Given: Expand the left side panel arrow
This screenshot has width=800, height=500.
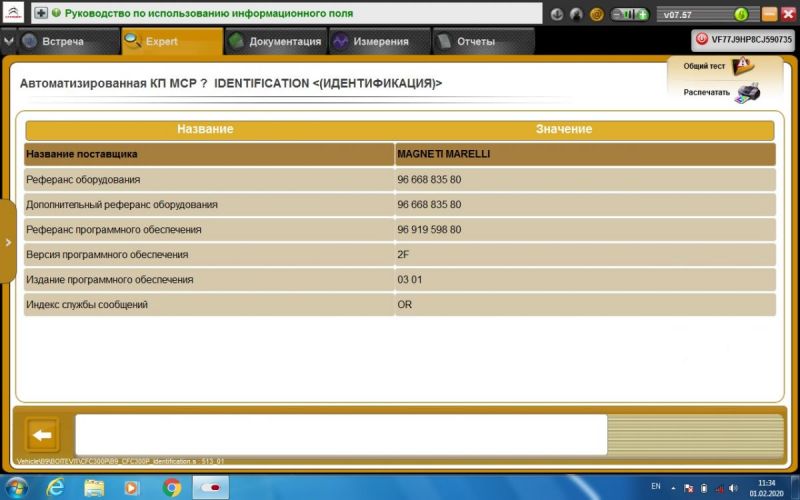Looking at the screenshot, I should (x=7, y=229).
